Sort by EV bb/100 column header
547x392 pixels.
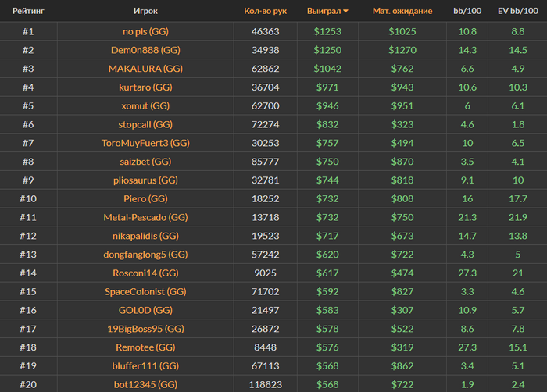(x=517, y=12)
